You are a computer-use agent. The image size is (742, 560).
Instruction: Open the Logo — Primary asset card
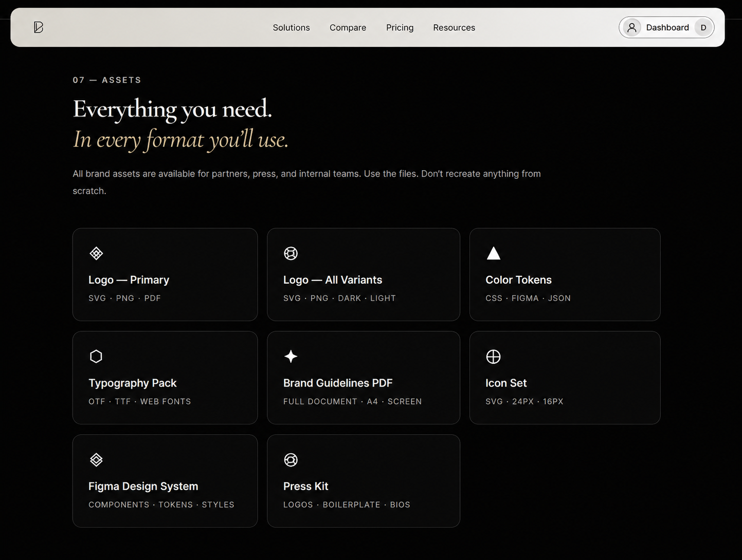click(165, 275)
